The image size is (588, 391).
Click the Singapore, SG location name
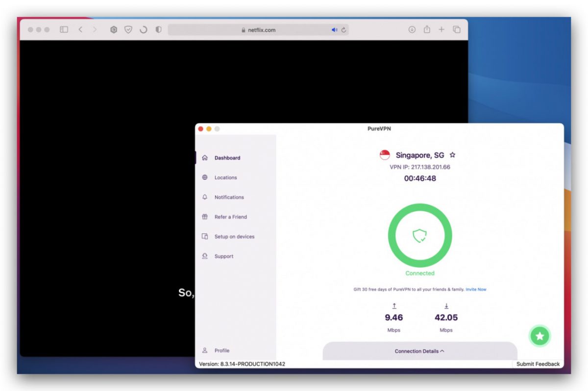pos(420,155)
